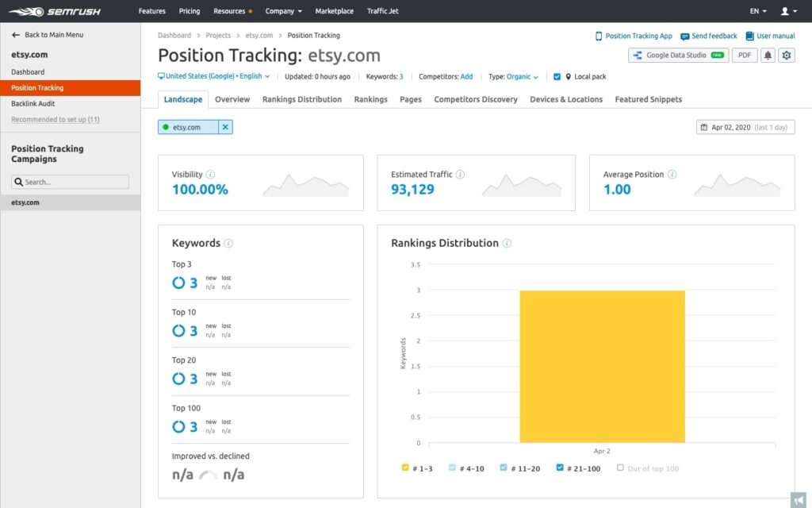Click the Top 20 circular progress icon
812x508 pixels.
pos(178,379)
